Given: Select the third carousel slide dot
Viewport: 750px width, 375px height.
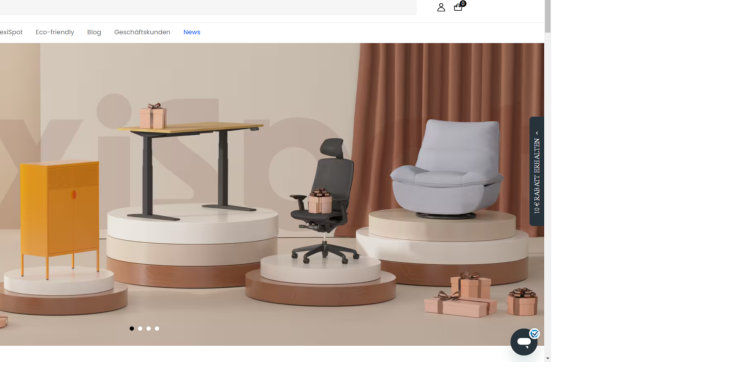Looking at the screenshot, I should pyautogui.click(x=149, y=329).
